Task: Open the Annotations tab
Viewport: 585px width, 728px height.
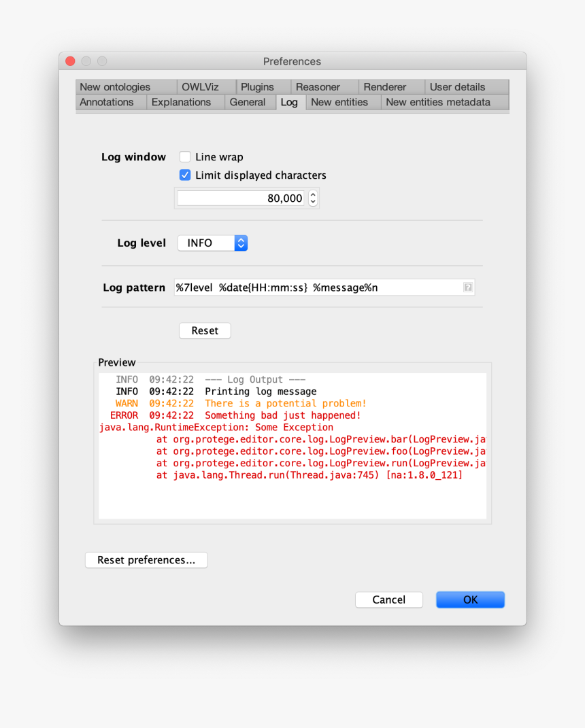Action: point(106,102)
